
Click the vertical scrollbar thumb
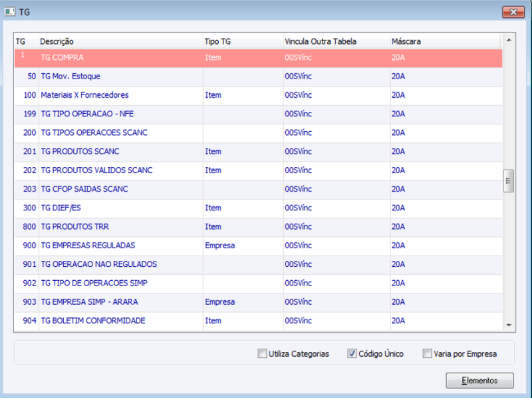point(508,181)
